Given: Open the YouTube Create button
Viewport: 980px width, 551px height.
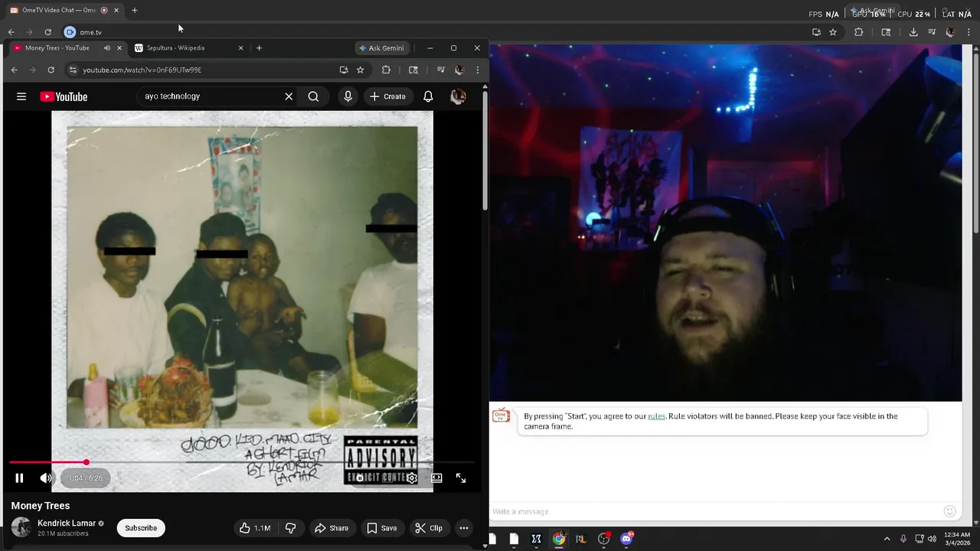Looking at the screenshot, I should click(x=387, y=96).
